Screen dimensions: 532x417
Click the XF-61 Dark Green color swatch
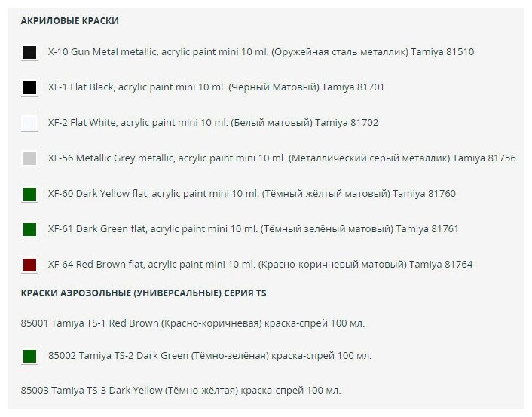[x=29, y=229]
